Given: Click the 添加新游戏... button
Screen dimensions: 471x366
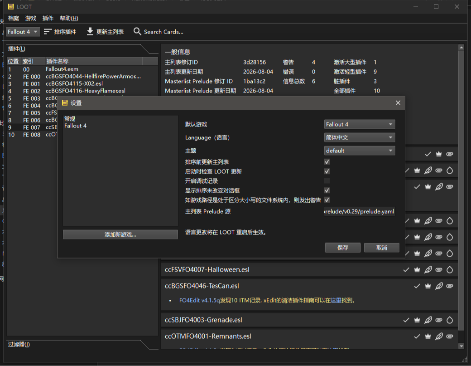Looking at the screenshot, I should click(120, 235).
